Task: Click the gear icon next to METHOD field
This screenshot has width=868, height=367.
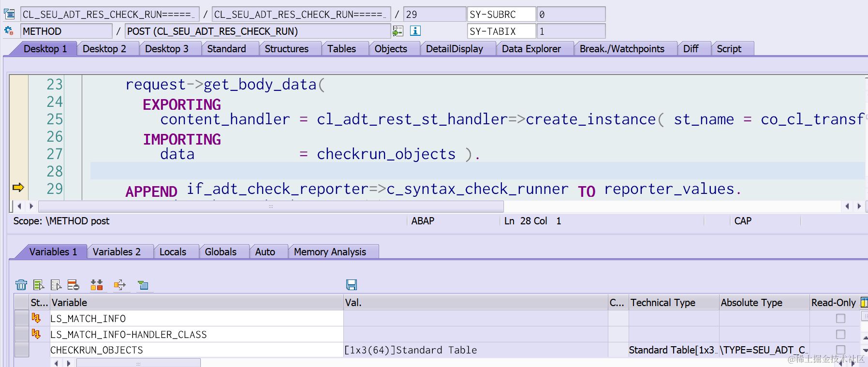Action: [9, 31]
